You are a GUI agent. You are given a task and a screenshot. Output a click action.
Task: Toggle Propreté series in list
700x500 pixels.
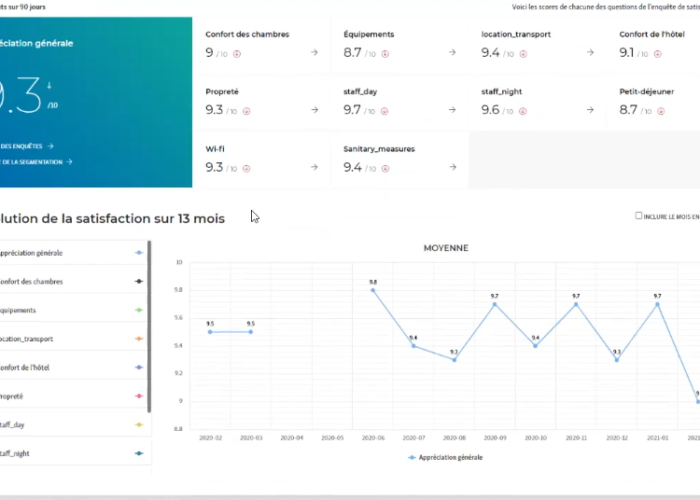(74, 396)
